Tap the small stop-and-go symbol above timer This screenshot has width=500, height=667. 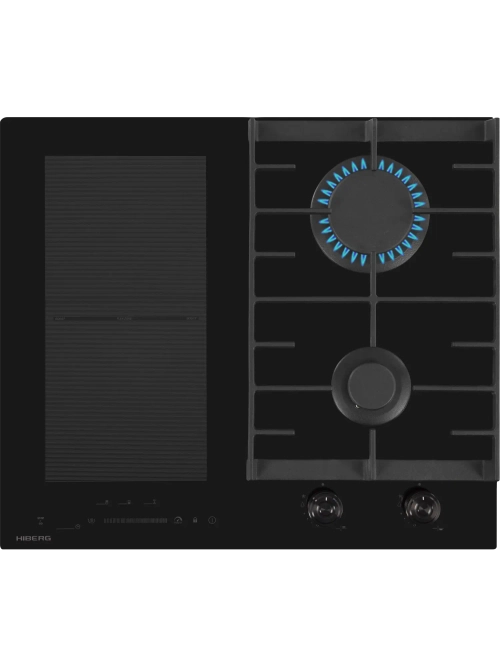click(x=40, y=521)
